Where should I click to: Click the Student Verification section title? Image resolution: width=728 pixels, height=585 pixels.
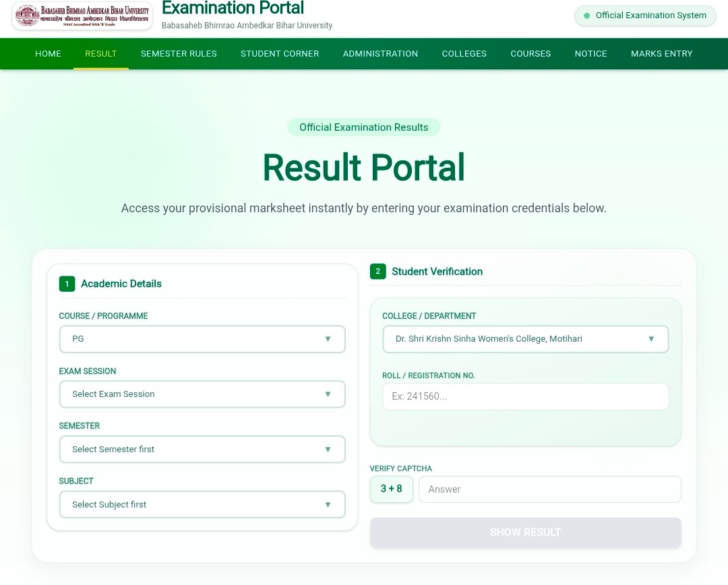click(x=437, y=272)
